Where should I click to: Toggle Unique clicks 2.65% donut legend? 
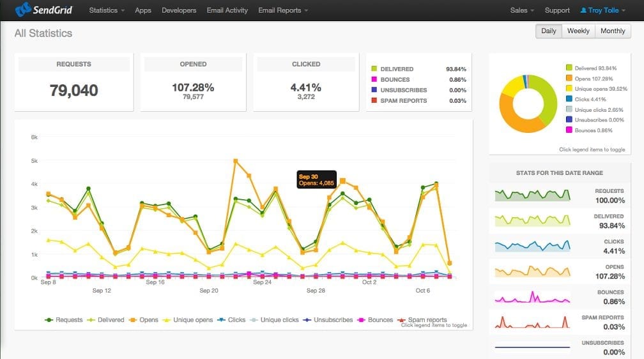(x=594, y=110)
